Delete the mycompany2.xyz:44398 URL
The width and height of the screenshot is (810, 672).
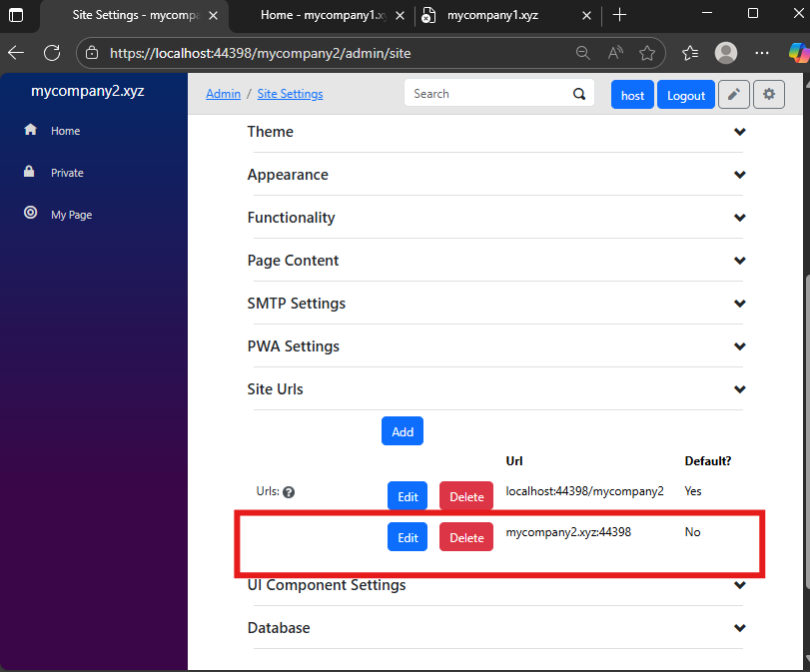click(x=466, y=537)
